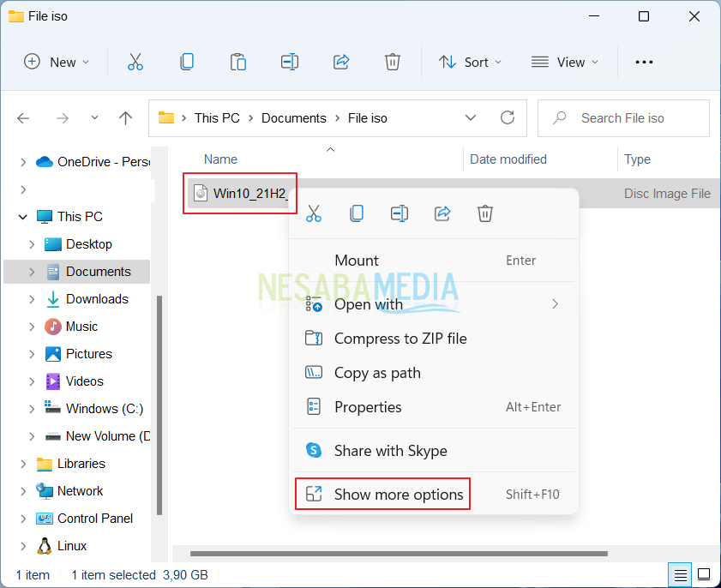721x588 pixels.
Task: Choose Mount from context menu
Action: pos(433,261)
